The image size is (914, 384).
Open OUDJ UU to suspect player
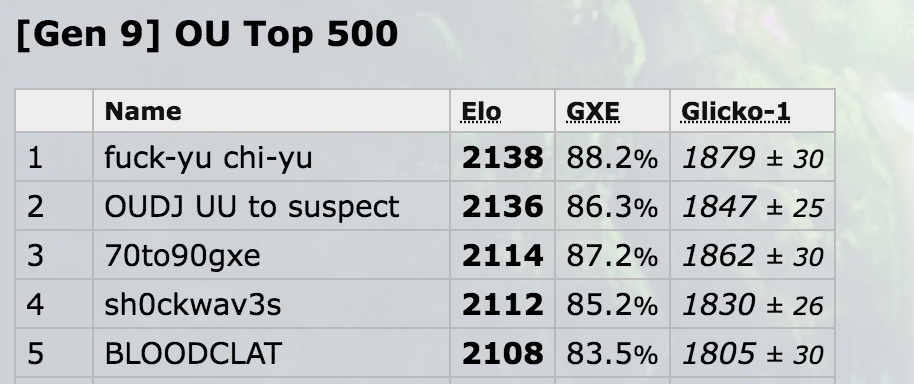pos(252,207)
